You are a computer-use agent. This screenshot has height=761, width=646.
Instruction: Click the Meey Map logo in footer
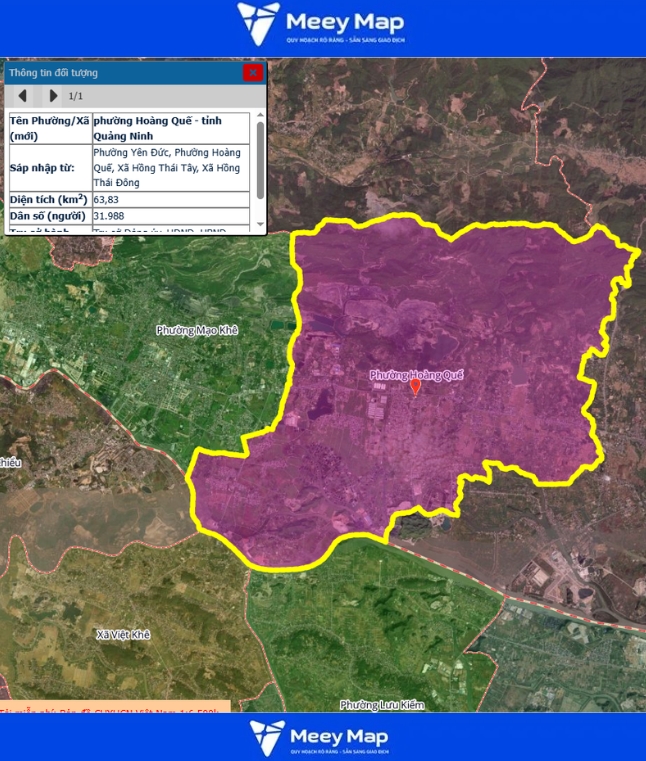pyautogui.click(x=322, y=737)
